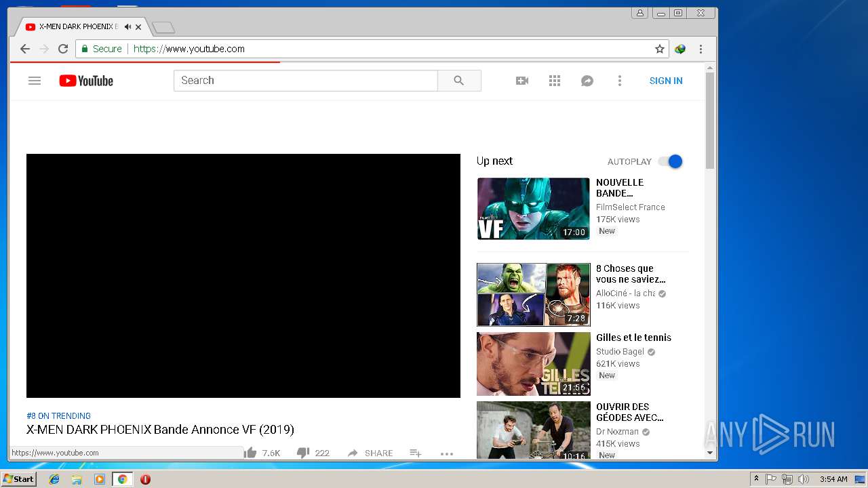Image resolution: width=868 pixels, height=488 pixels.
Task: Open the Windows Start menu
Action: (19, 479)
